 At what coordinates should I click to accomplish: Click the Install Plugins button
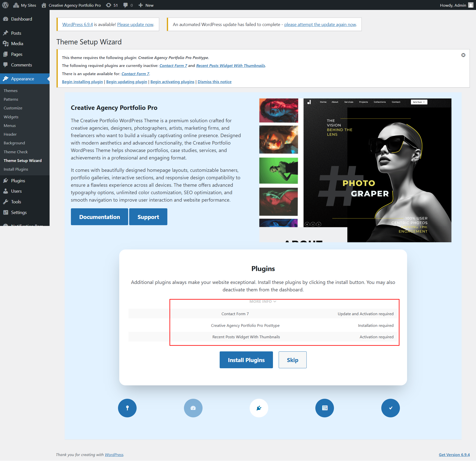tap(246, 360)
